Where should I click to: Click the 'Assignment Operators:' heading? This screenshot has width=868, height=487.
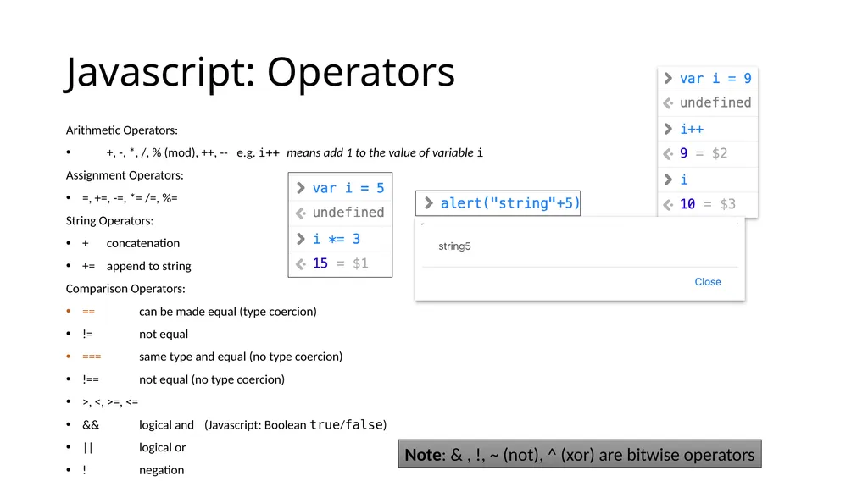[x=125, y=175]
